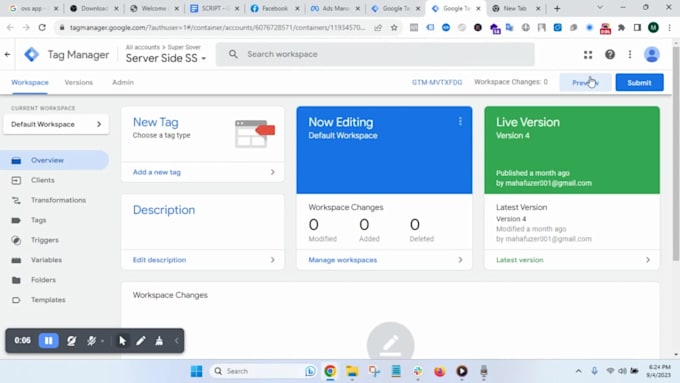Viewport: 680px width, 383px height.
Task: Open the header's more options menu
Action: 630,55
